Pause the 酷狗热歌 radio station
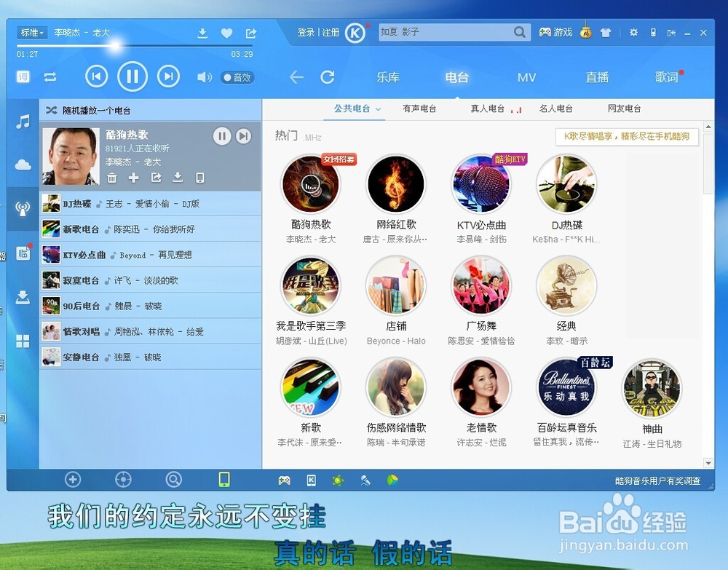Viewport: 728px width, 570px height. [x=222, y=136]
